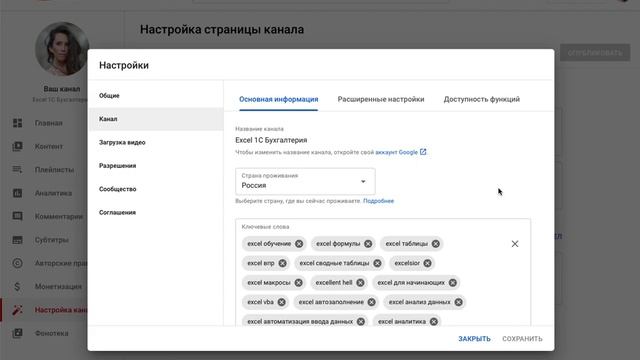Remove the 'excelsior' keyword chip
Screen dimensions: 640x360
click(x=427, y=263)
